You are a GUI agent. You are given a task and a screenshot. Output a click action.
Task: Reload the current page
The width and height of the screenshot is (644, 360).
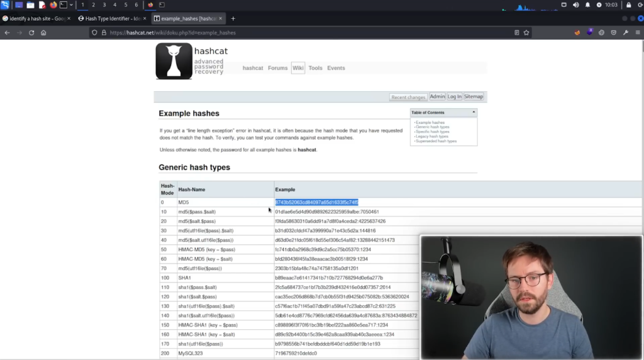click(x=31, y=33)
